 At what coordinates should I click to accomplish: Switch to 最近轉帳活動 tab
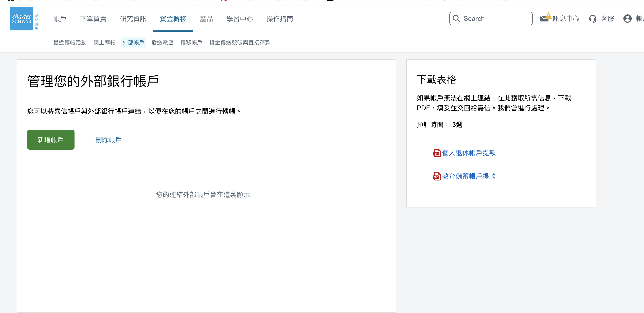[x=70, y=43]
